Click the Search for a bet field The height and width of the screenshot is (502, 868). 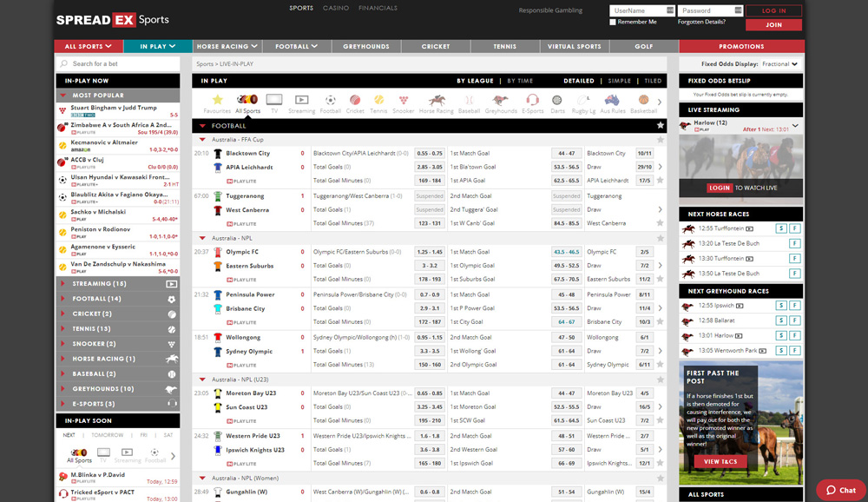pyautogui.click(x=118, y=63)
